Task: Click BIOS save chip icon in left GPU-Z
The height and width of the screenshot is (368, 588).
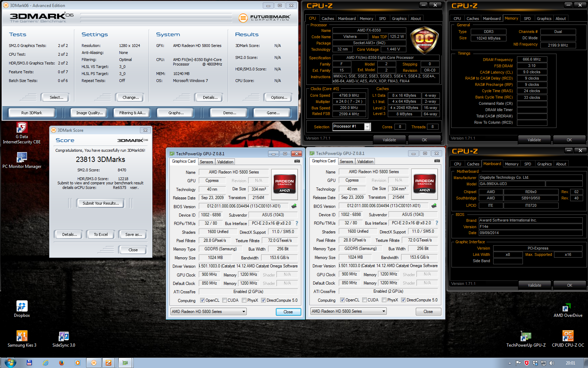Action: pos(294,206)
